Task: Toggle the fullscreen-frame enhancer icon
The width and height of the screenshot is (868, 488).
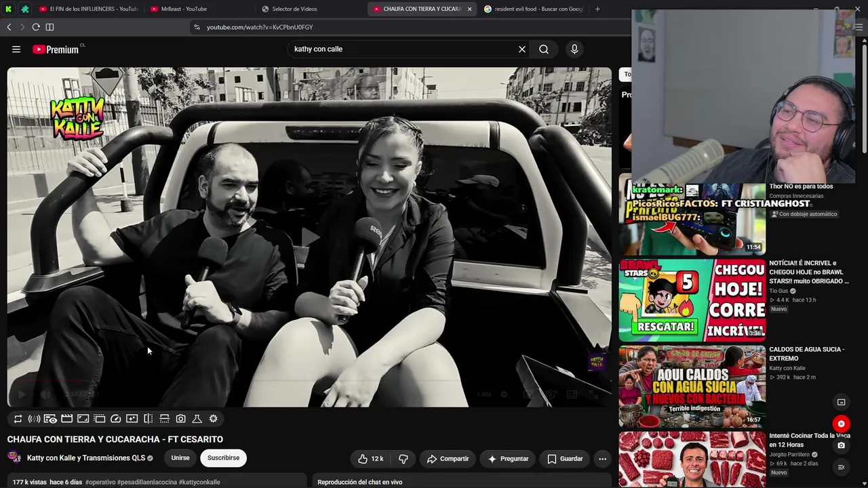Action: click(x=83, y=419)
